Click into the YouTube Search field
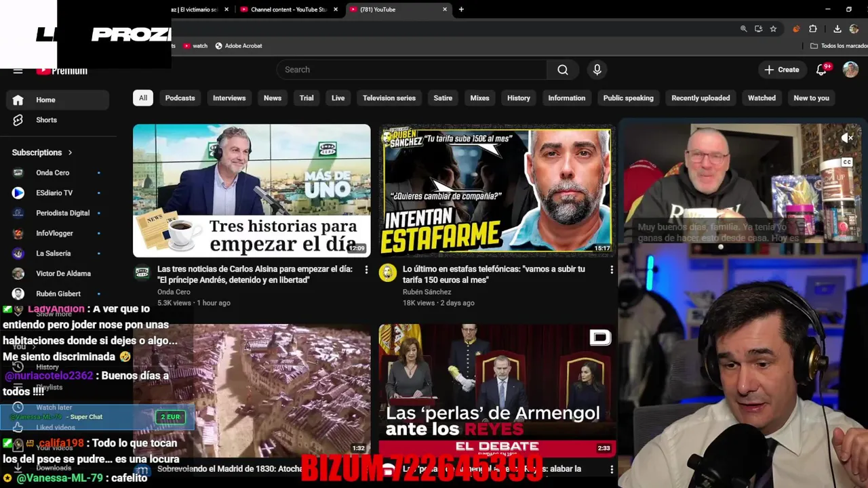868x488 pixels. pyautogui.click(x=412, y=70)
